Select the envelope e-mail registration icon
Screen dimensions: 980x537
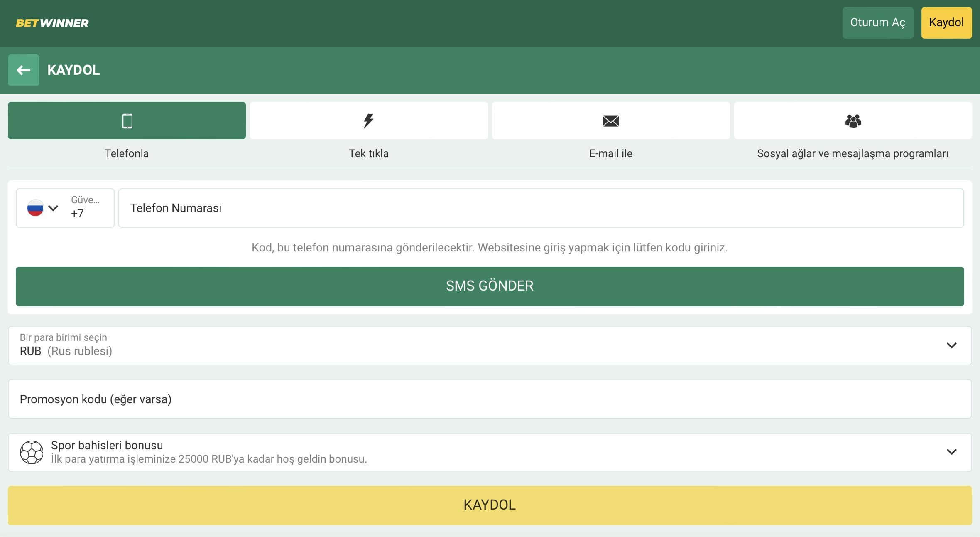tap(611, 121)
